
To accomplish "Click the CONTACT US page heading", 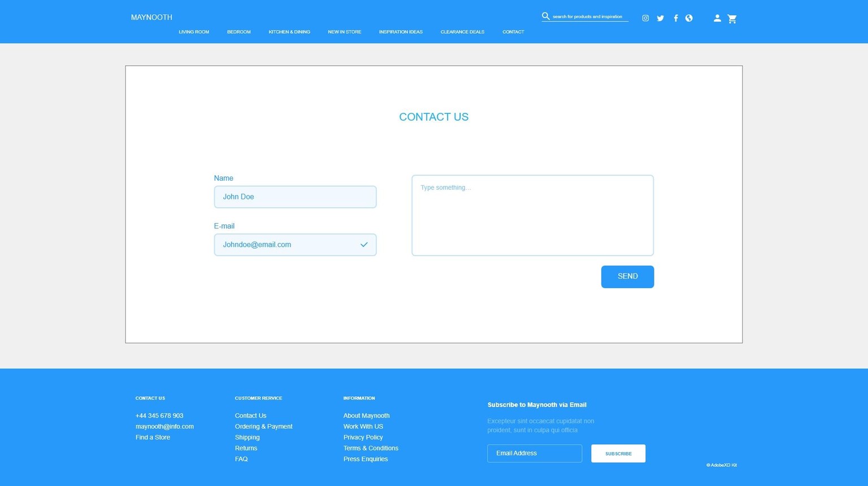I will (x=433, y=117).
